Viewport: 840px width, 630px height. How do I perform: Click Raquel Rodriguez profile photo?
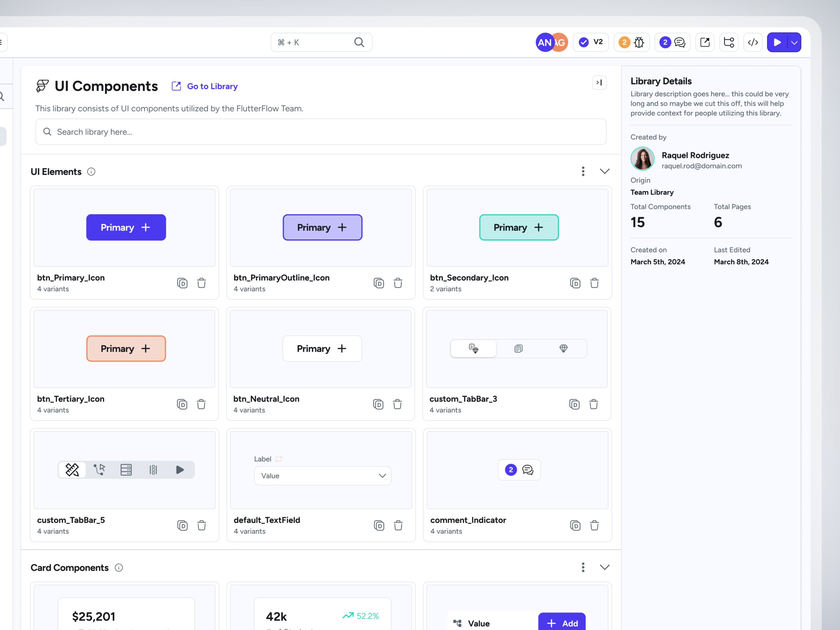(642, 158)
